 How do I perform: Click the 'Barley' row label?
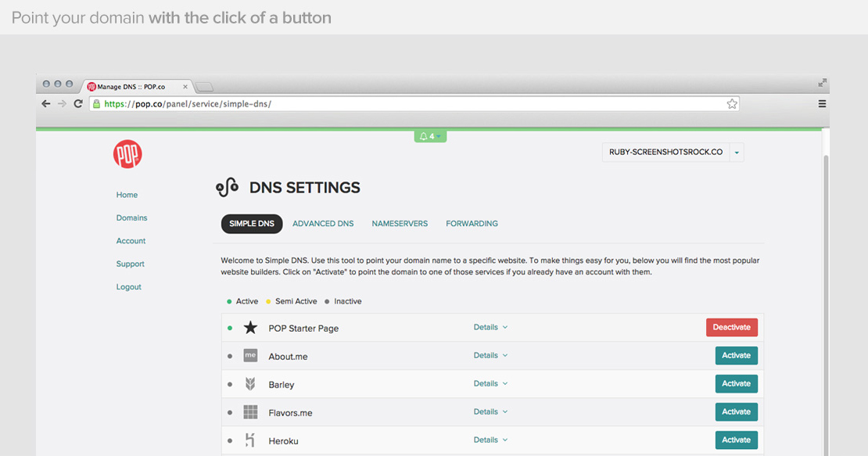pyautogui.click(x=282, y=385)
